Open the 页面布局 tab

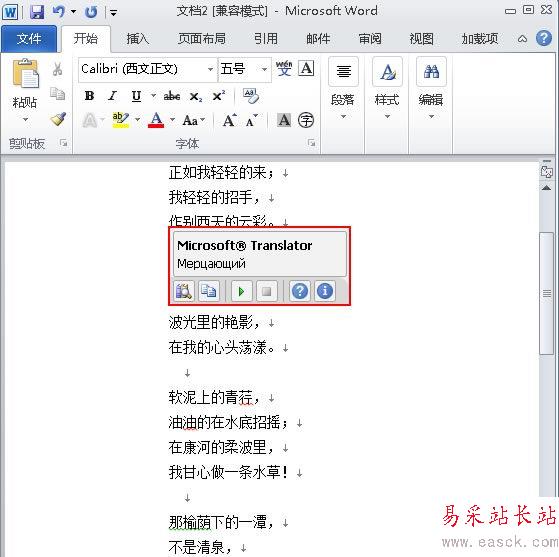(x=202, y=39)
